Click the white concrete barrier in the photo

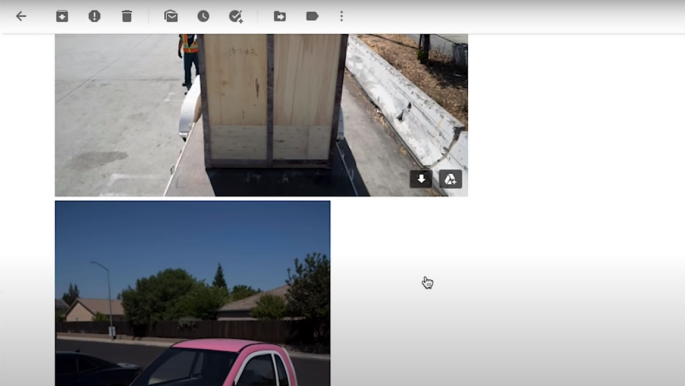coord(407,105)
